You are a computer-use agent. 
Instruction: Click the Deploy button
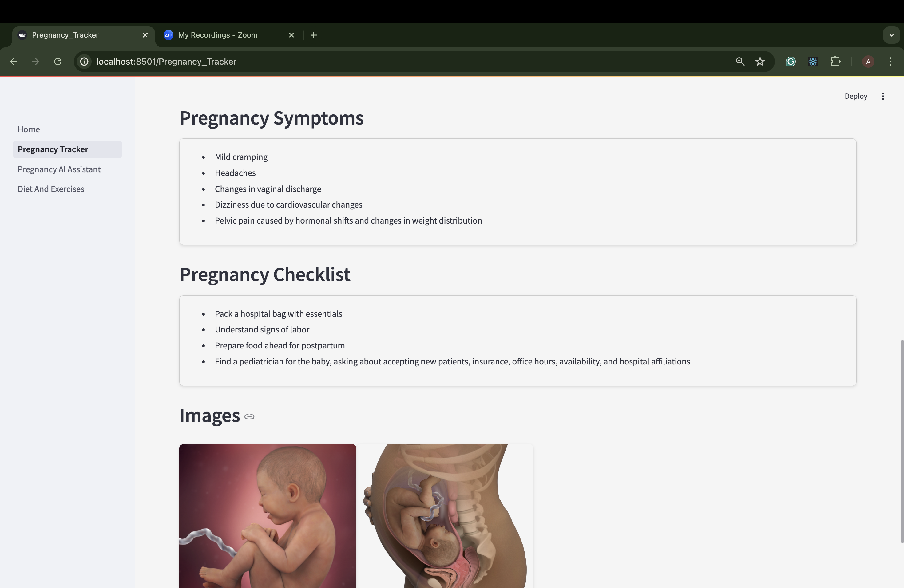coord(855,96)
